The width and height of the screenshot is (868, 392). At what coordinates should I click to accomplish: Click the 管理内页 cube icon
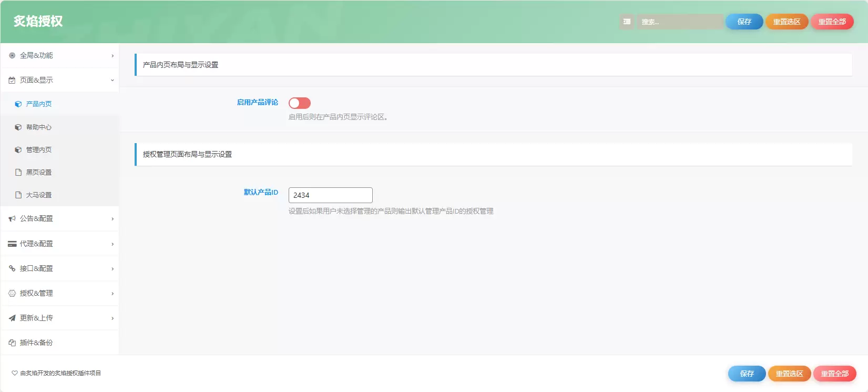pyautogui.click(x=18, y=150)
